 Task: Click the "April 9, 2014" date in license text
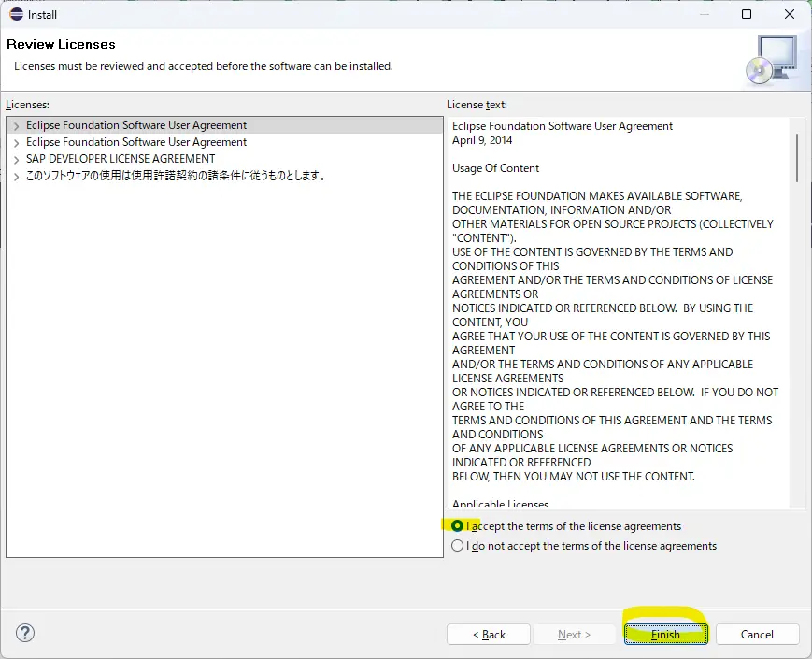click(482, 140)
